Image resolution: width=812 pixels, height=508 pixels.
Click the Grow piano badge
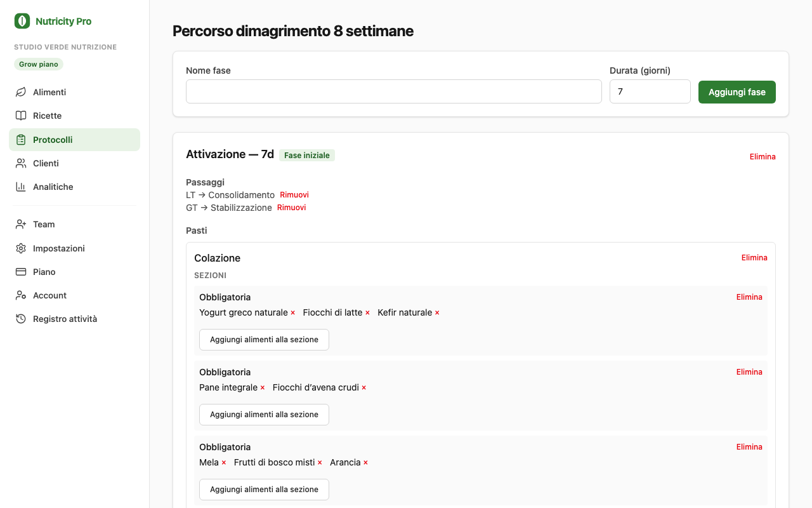click(39, 64)
